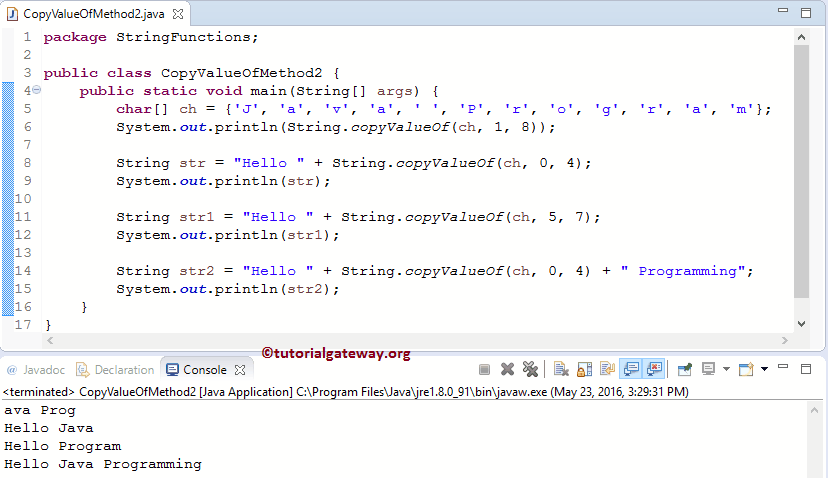Click editor vertical scrollbar down arrow

pos(801,324)
